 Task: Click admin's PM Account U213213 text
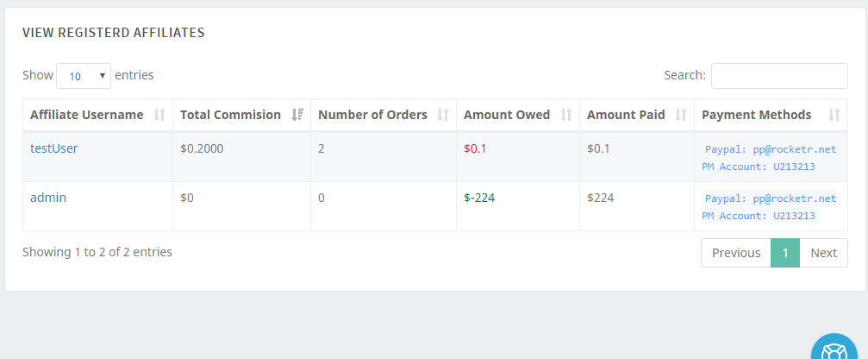(x=759, y=216)
